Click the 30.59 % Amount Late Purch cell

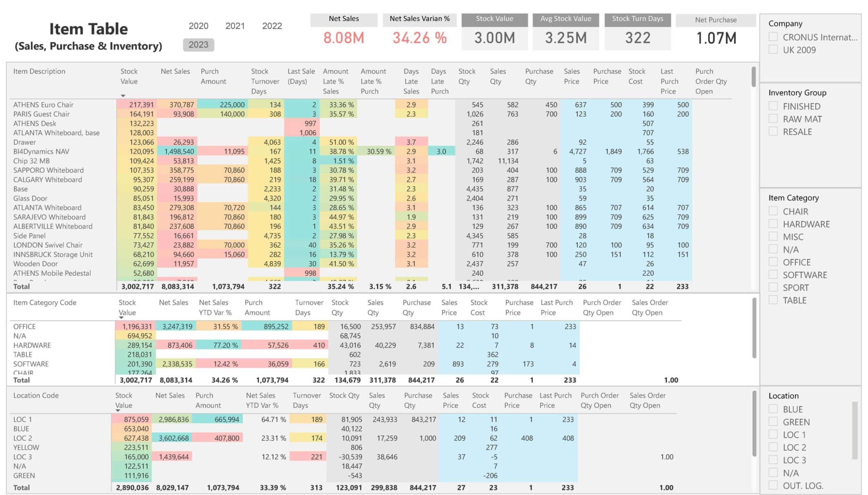pyautogui.click(x=376, y=151)
